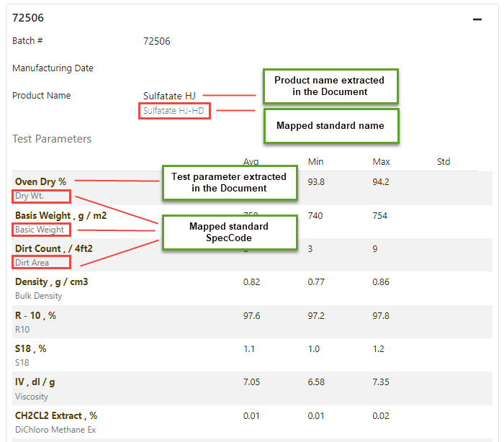This screenshot has width=504, height=442.
Task: Click the Bulk Density SpecCode label
Action: pyautogui.click(x=39, y=296)
